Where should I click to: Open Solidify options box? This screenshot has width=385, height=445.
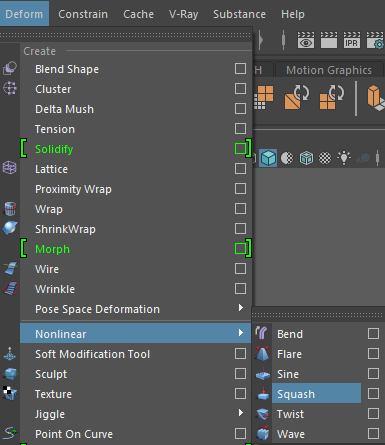[x=240, y=149]
